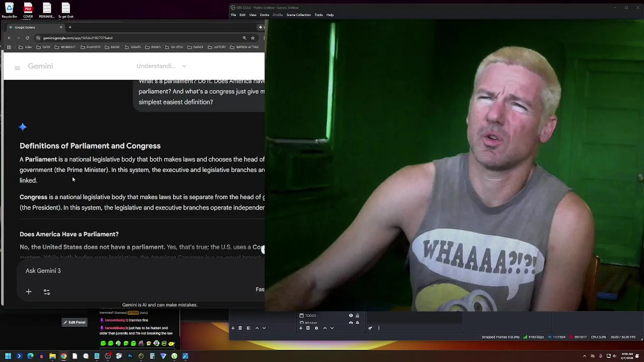Open the audio mixer advanced properties icon in OBS
644x362 pixels.
coord(370,328)
